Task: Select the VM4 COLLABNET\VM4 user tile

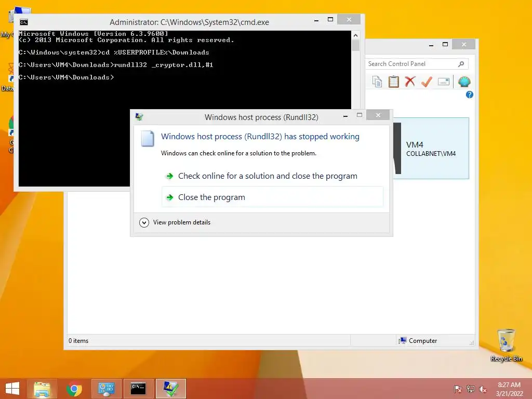Action: (x=431, y=148)
